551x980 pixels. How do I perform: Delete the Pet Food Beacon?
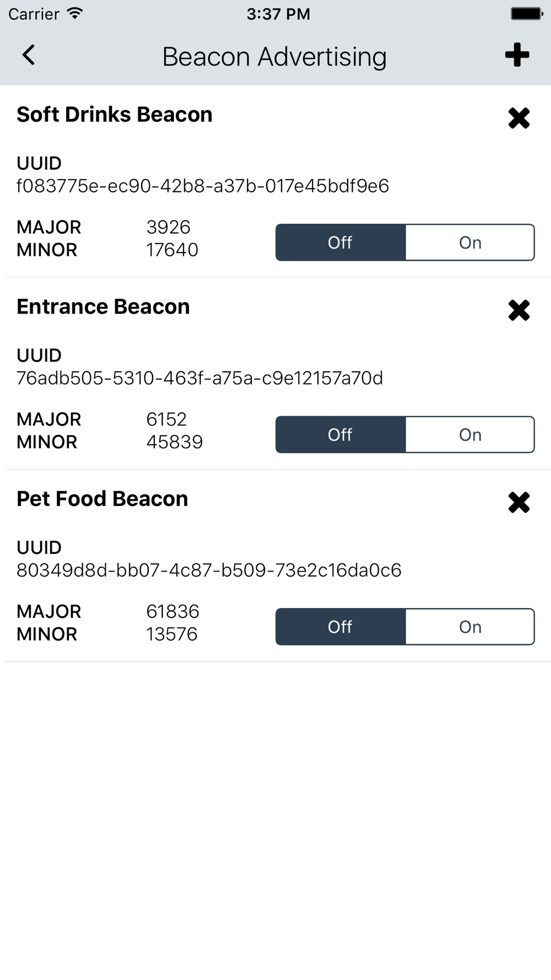(x=518, y=502)
